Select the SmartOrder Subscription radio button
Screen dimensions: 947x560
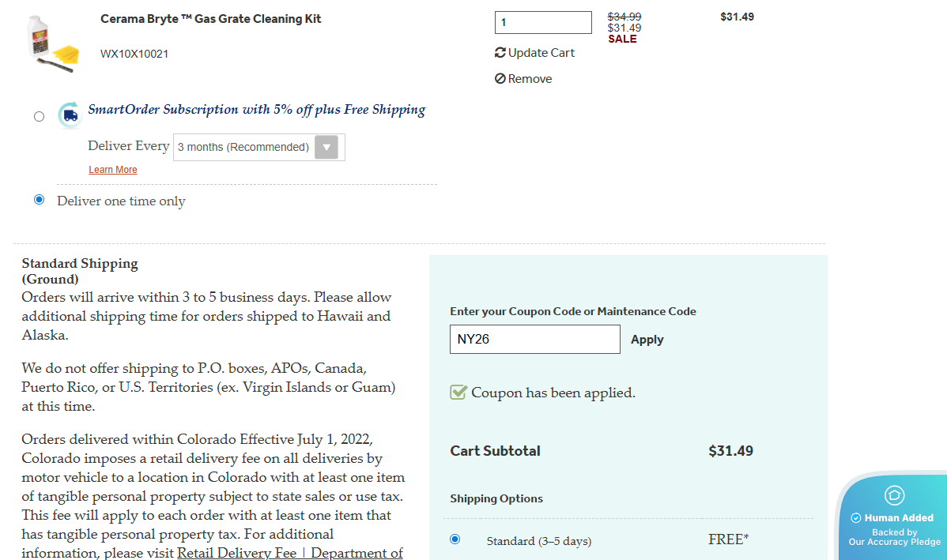point(40,117)
